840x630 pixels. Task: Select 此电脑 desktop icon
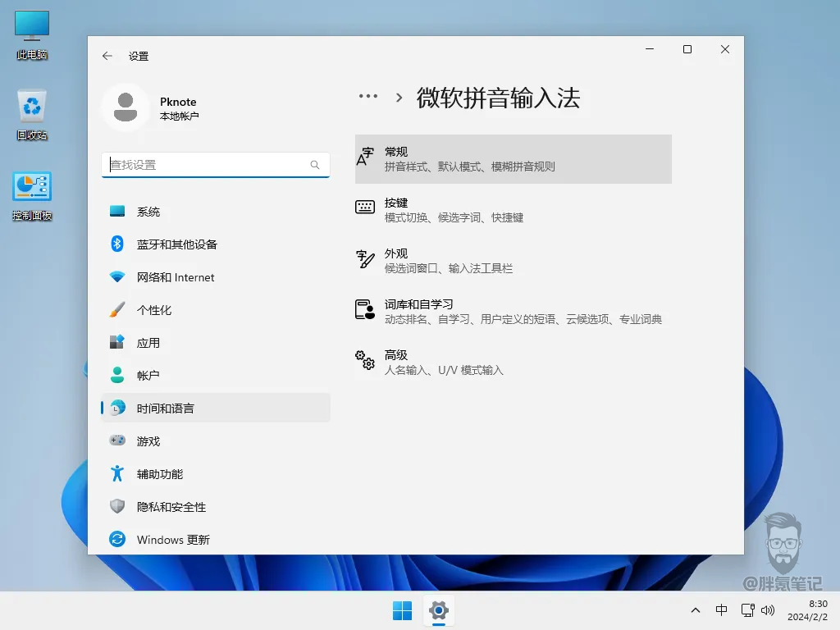32,34
